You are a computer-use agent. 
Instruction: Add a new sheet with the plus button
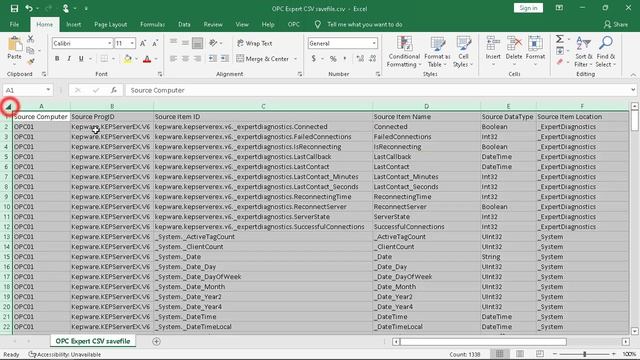point(156,341)
